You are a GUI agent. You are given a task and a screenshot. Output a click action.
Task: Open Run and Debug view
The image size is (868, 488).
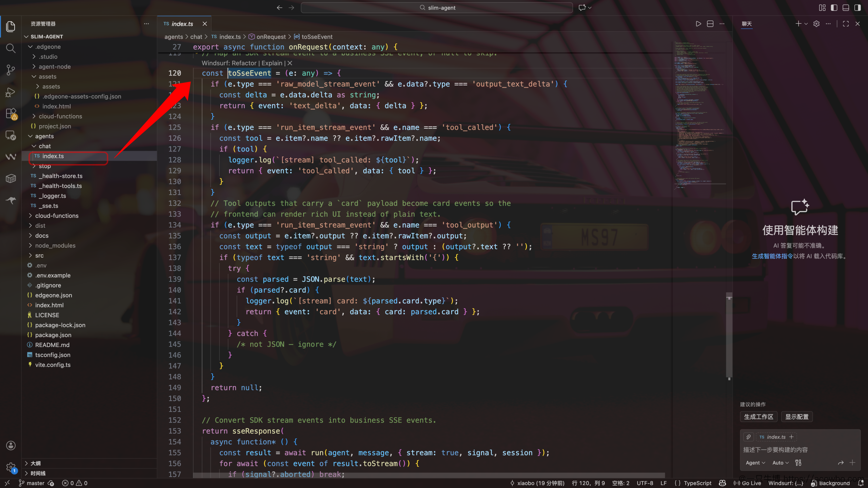(x=11, y=92)
